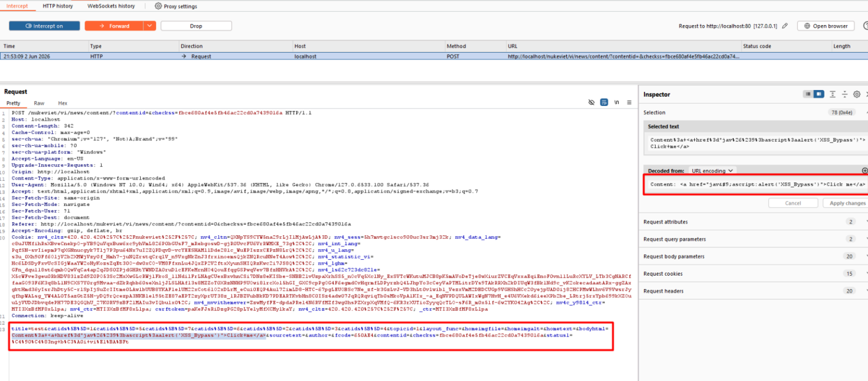
Task: Sort table by Time column header
Action: [44, 46]
